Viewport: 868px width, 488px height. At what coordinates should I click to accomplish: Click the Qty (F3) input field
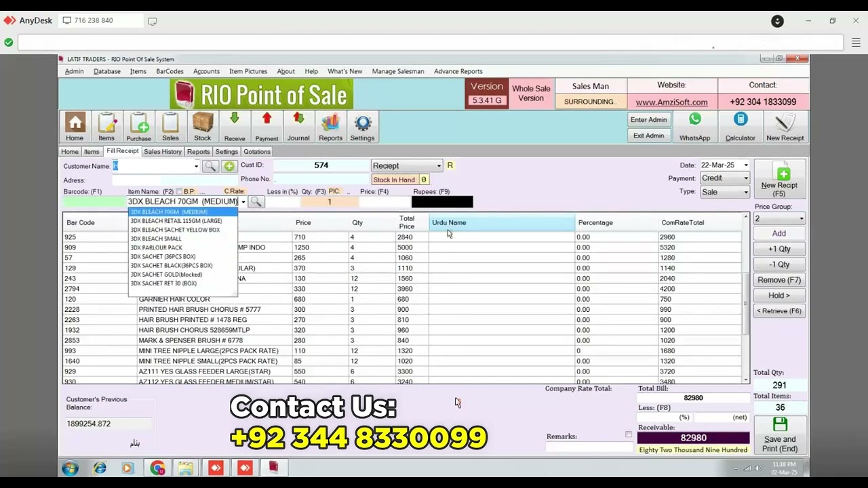click(x=329, y=202)
